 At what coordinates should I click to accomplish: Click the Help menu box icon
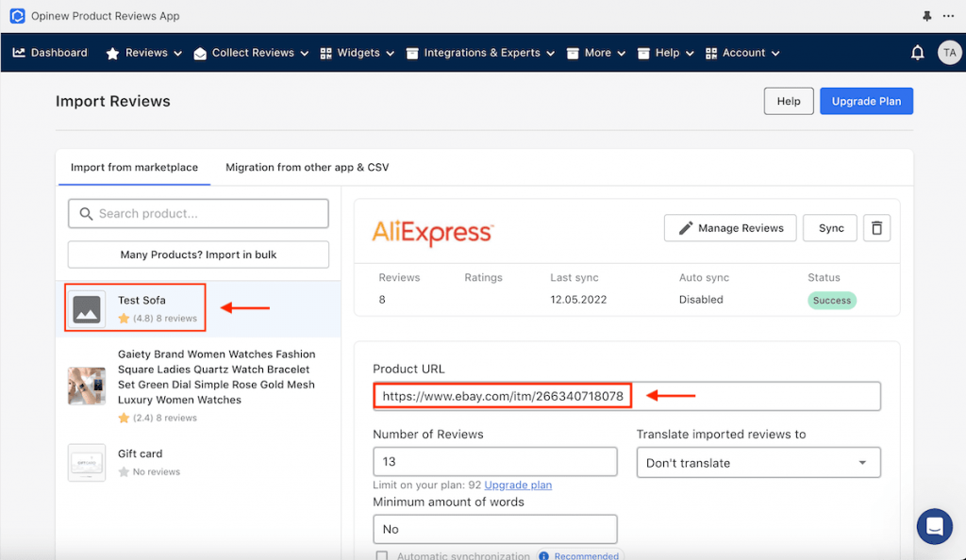643,54
